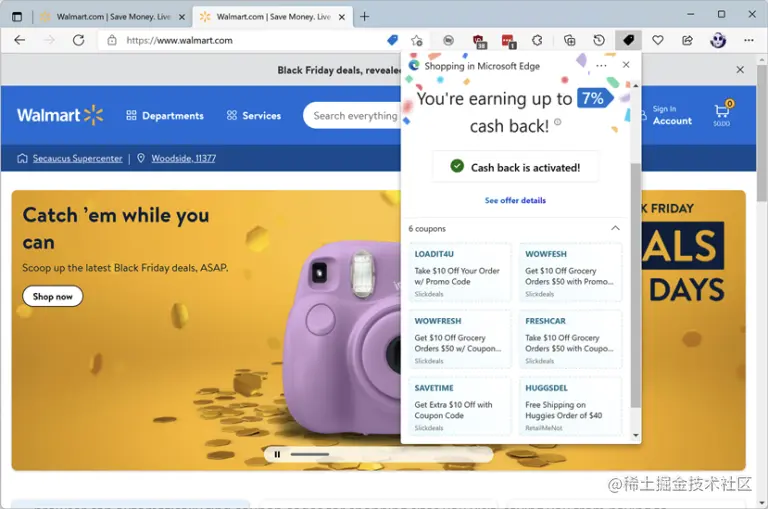Open See offer details link
Viewport: 768px width, 509px height.
515,200
